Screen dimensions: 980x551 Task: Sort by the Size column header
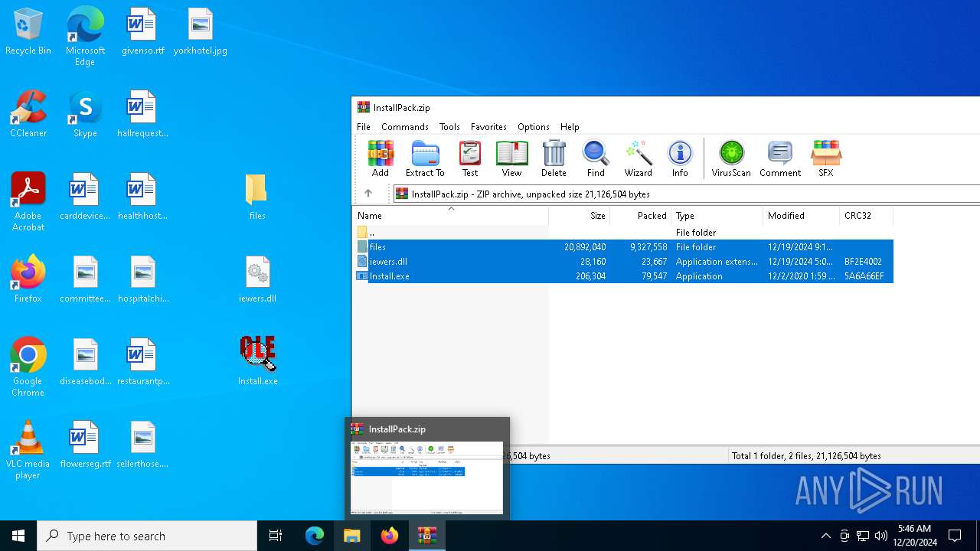coord(580,216)
